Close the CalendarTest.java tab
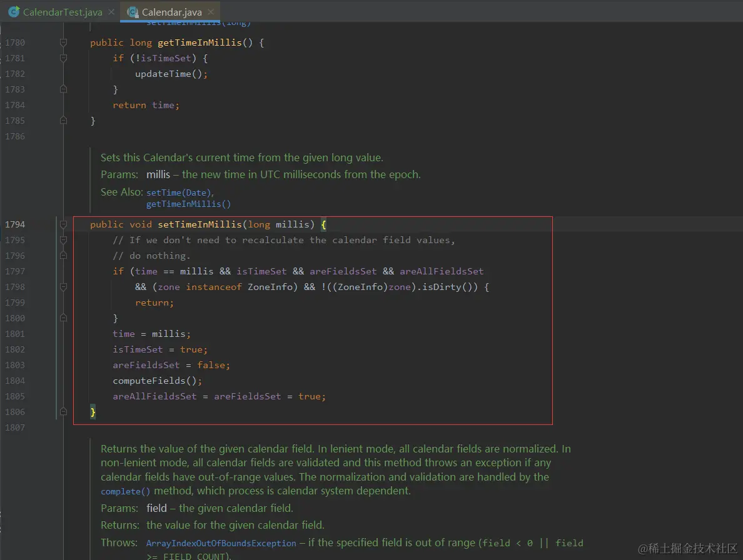743x560 pixels. pyautogui.click(x=111, y=12)
